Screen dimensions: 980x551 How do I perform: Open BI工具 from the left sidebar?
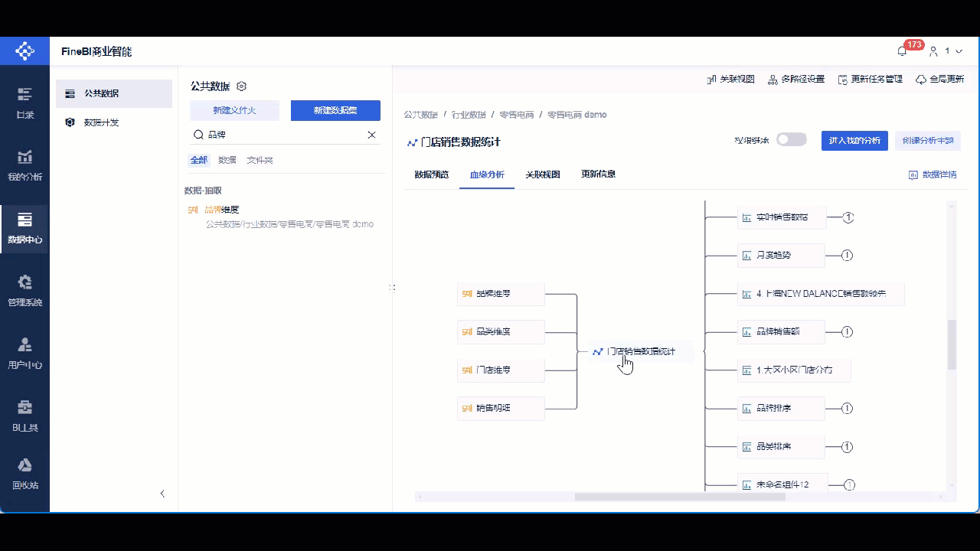pyautogui.click(x=25, y=416)
